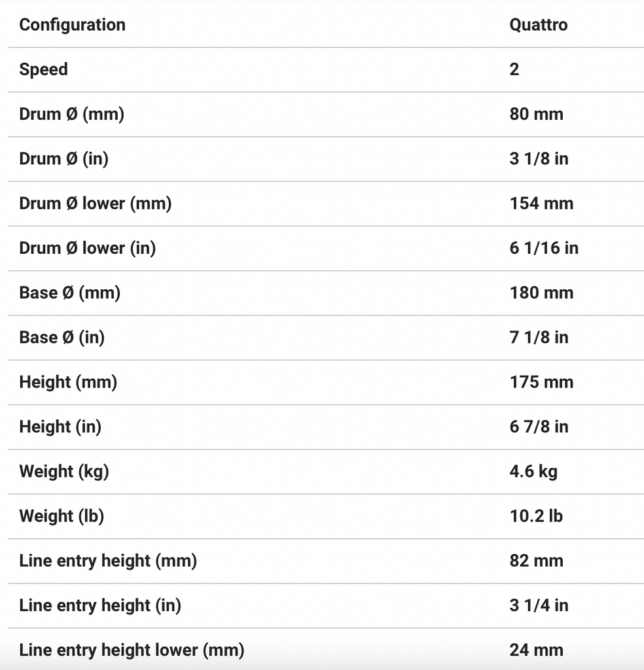Click the 3 1/8 in drum value

[539, 158]
